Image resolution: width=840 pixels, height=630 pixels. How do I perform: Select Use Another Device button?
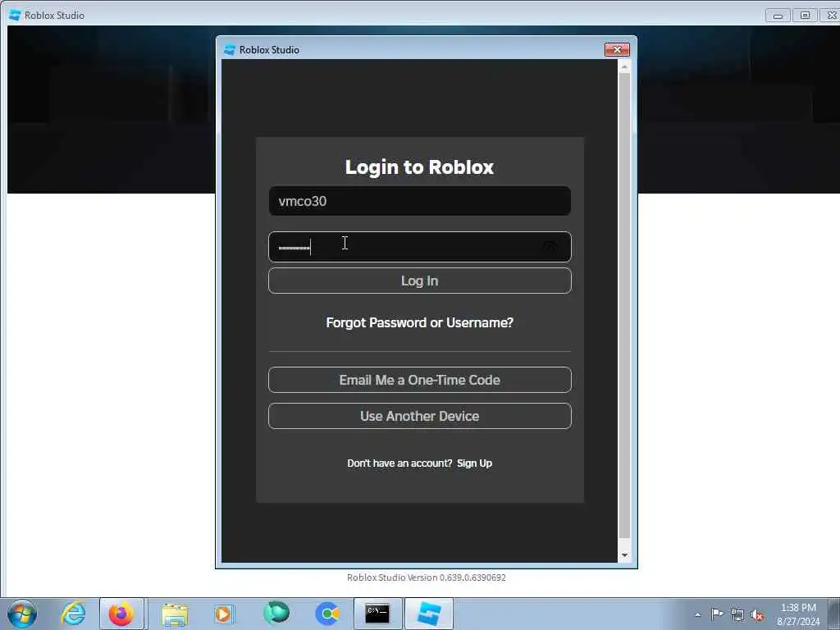pos(419,416)
